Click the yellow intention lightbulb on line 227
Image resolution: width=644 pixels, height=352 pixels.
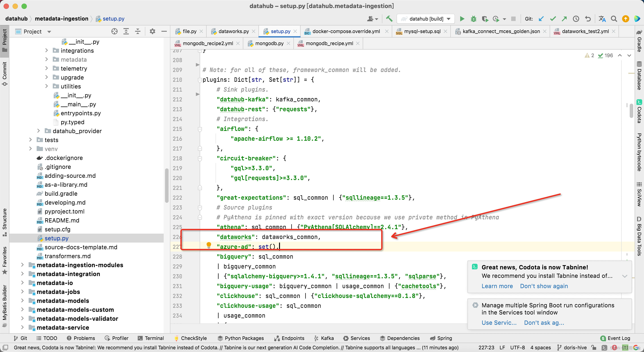(x=209, y=245)
